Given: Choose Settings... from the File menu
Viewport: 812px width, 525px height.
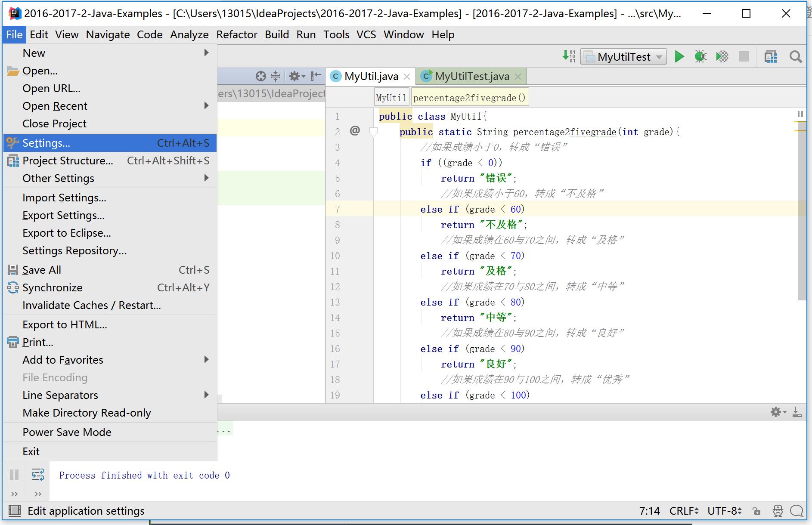Looking at the screenshot, I should tap(110, 143).
